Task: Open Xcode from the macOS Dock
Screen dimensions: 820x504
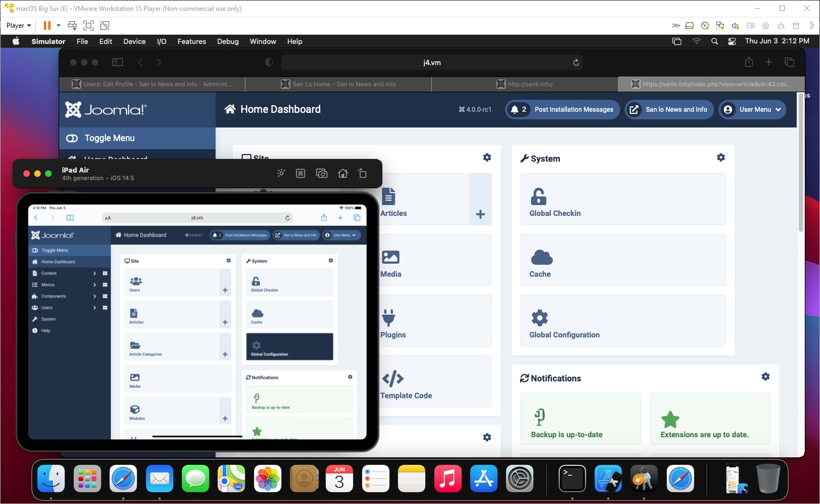Action: click(608, 479)
